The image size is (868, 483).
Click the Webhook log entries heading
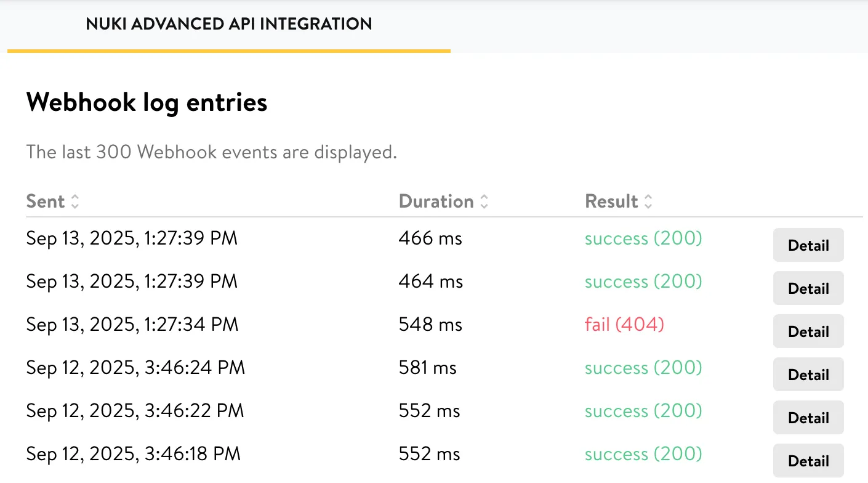click(147, 102)
